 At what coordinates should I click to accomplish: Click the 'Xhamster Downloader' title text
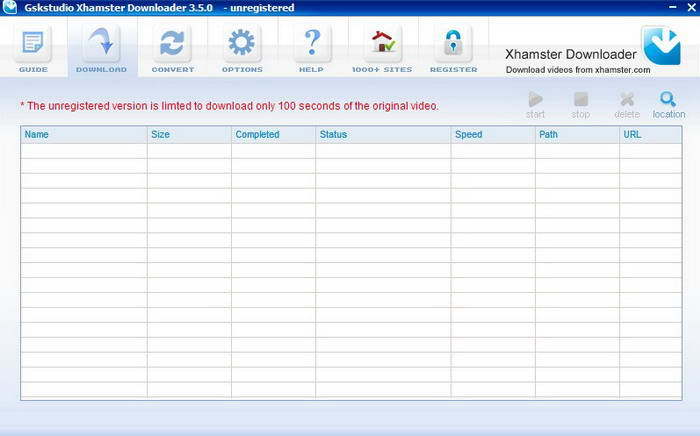coord(571,54)
